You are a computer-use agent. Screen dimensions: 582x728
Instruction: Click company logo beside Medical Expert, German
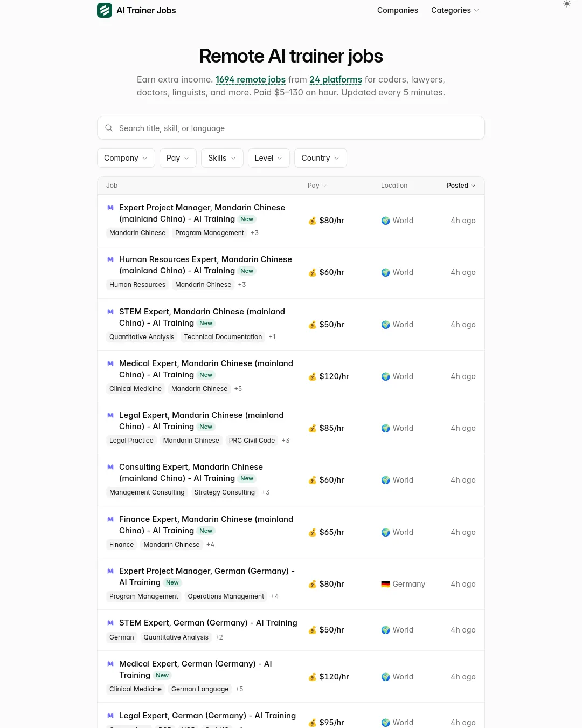click(x=110, y=664)
